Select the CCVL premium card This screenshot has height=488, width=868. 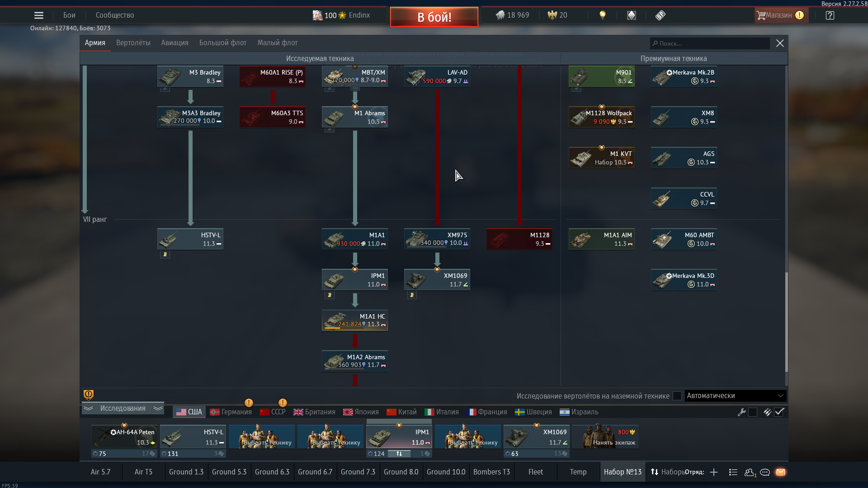684,198
